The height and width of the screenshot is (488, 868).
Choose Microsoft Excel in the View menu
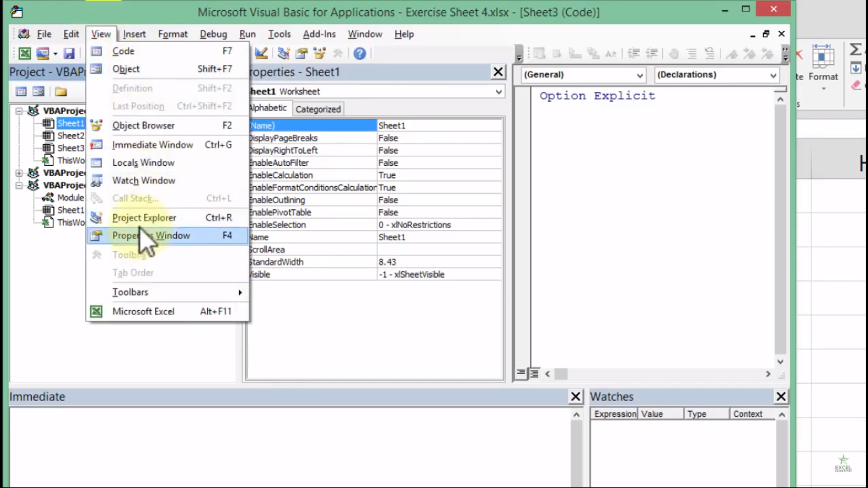[168, 311]
